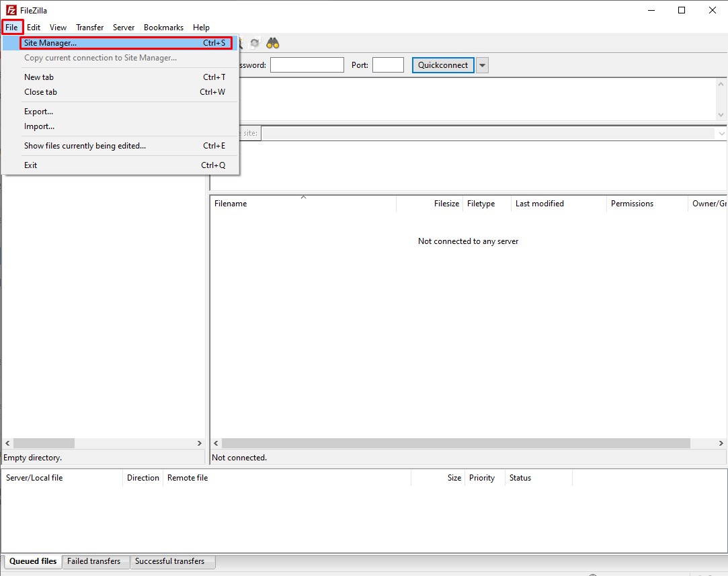Choose Export... from the File menu

[121, 112]
